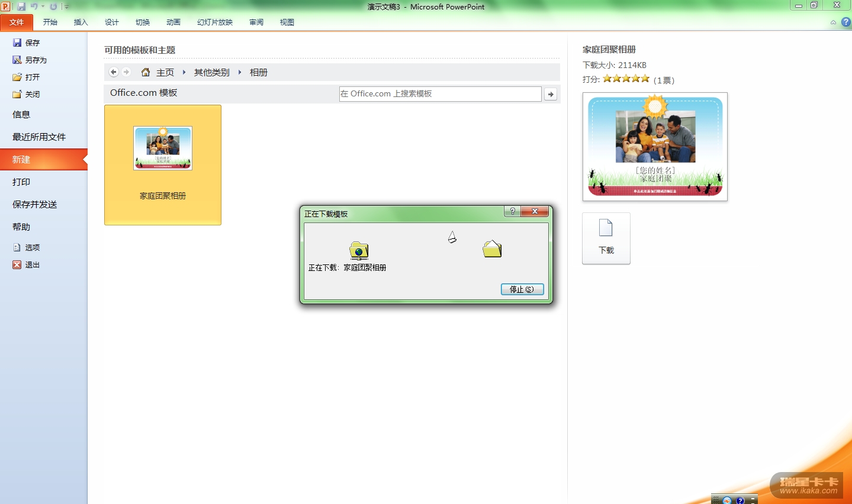Click the round blue-orange icon in the bottom tray bar
This screenshot has width=852, height=504.
click(x=727, y=500)
